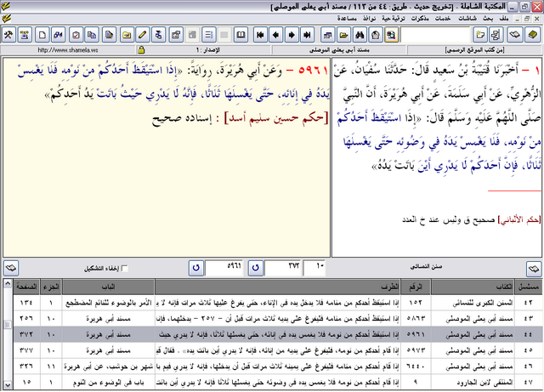Viewport: 544px width, 392px height.
Task: Open the properties card toolbar icon
Action: [176, 35]
